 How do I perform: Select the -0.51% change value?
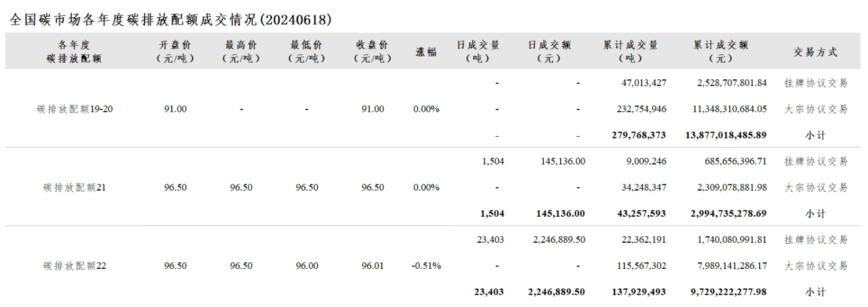click(426, 266)
